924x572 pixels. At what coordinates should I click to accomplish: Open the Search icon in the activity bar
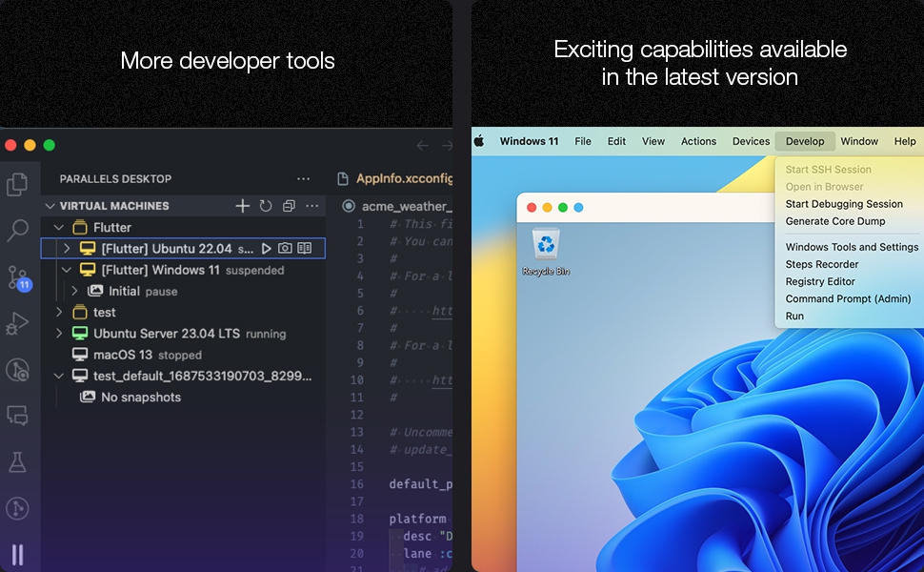click(17, 230)
